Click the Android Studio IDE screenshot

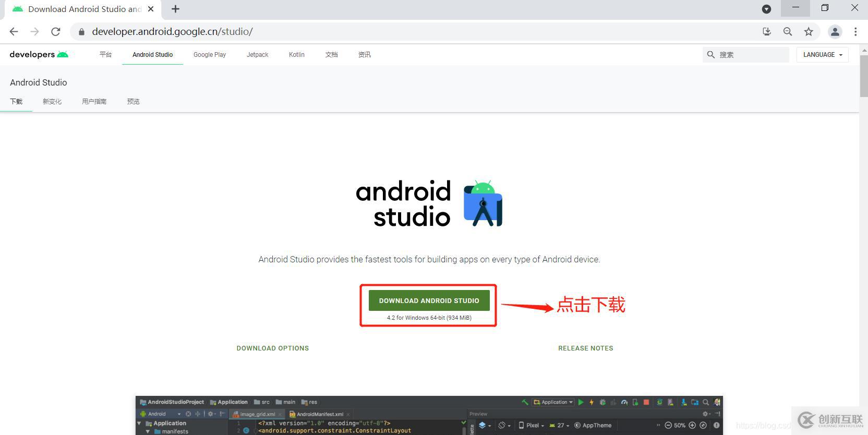click(429, 415)
